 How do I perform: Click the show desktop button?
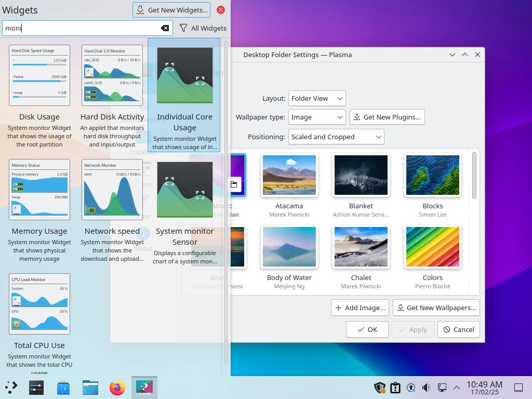tap(518, 388)
